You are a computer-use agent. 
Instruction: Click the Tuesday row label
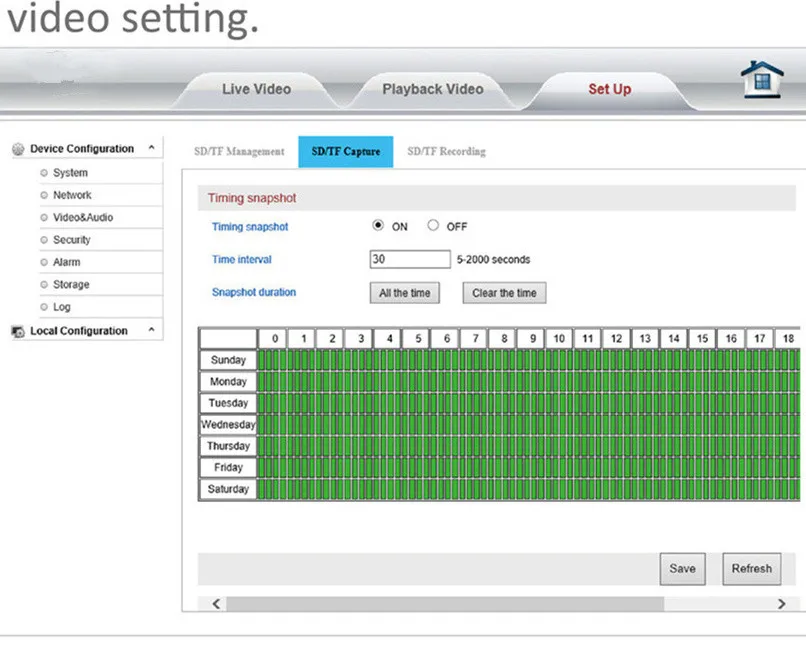(x=228, y=403)
